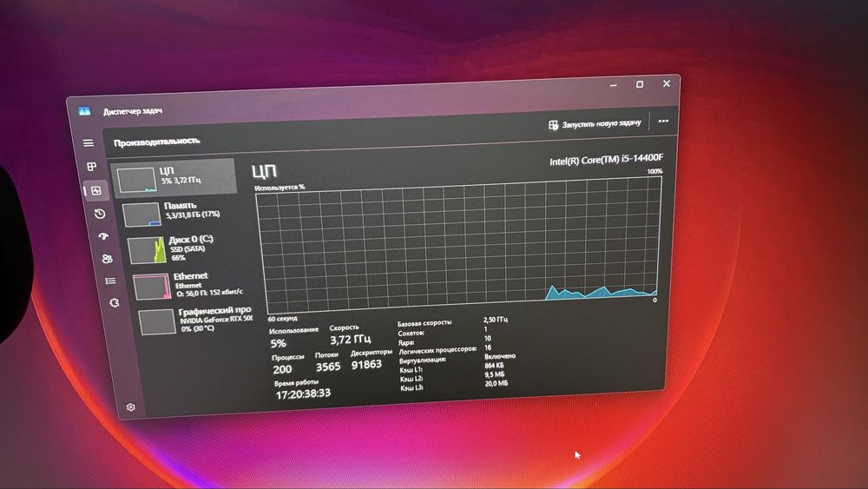Click the 'Логических процессоров:' label
The height and width of the screenshot is (489, 868).
[437, 351]
